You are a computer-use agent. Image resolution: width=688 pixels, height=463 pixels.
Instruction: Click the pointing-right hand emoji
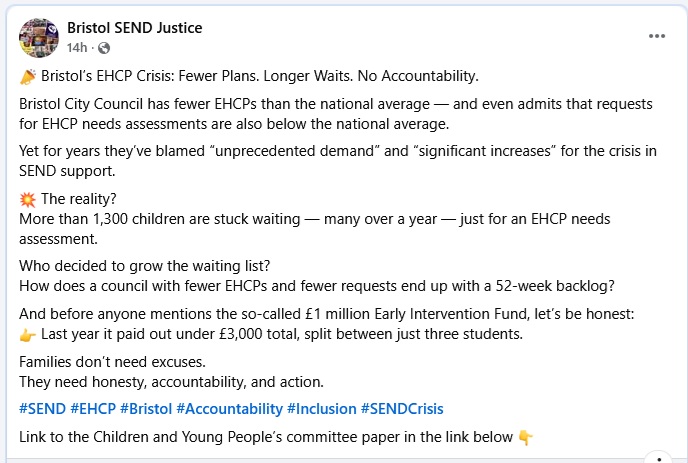[28, 334]
